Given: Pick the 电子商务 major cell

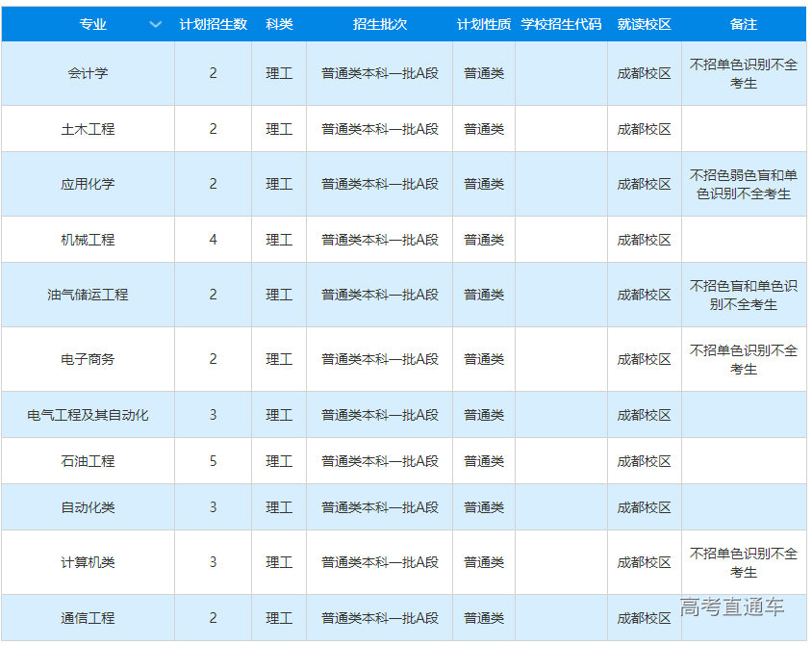Looking at the screenshot, I should [x=88, y=359].
